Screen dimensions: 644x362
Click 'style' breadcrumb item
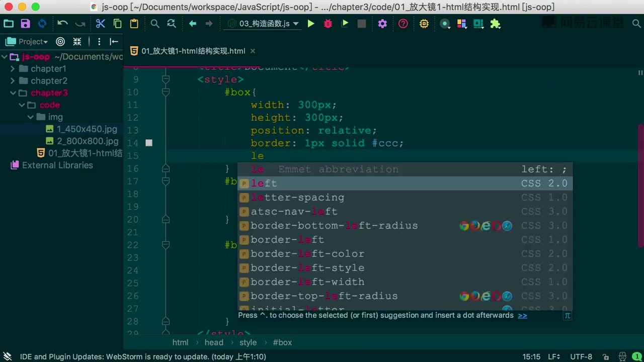click(x=248, y=342)
